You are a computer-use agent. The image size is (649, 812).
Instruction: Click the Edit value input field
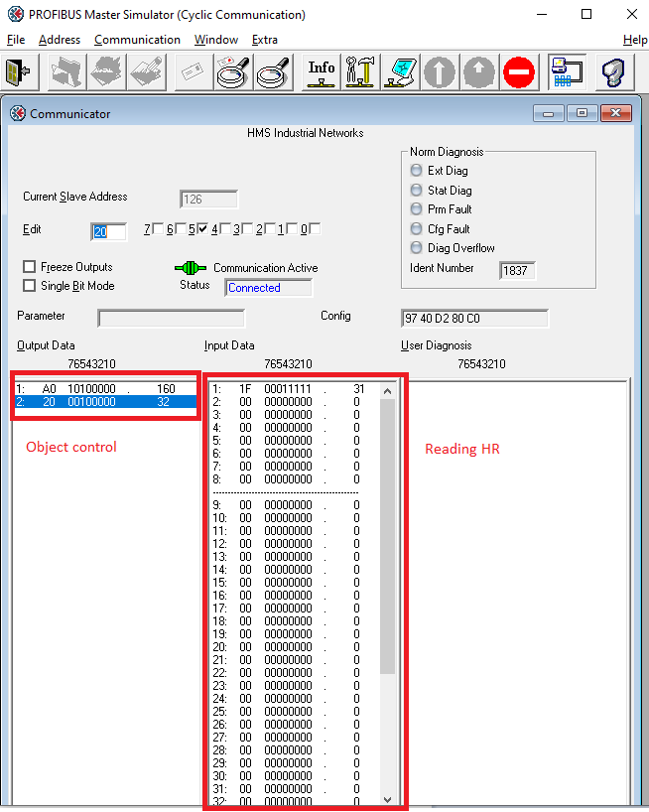(109, 231)
